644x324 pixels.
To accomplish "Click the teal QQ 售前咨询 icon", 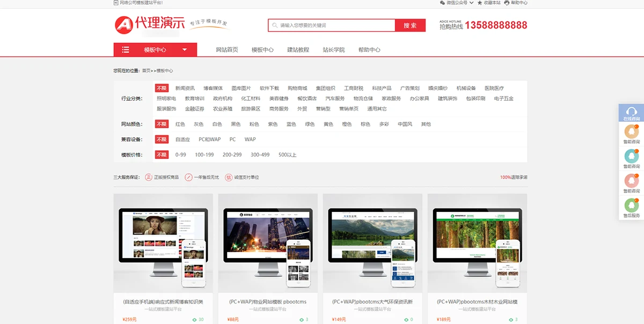I will (632, 156).
